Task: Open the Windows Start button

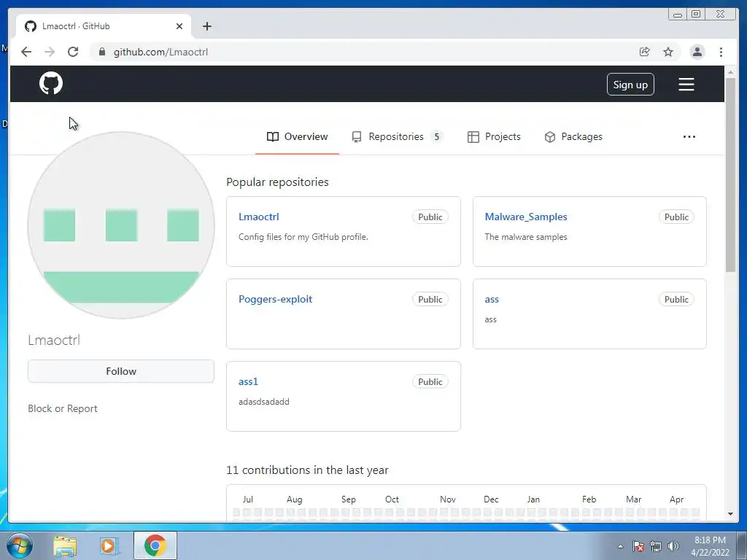Action: 20,545
